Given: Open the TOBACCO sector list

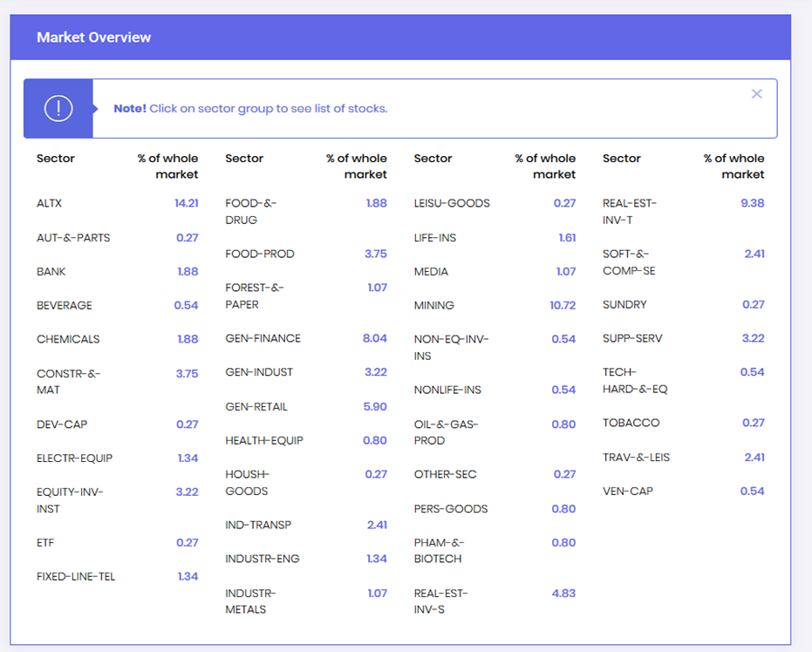Looking at the screenshot, I should click(x=631, y=423).
